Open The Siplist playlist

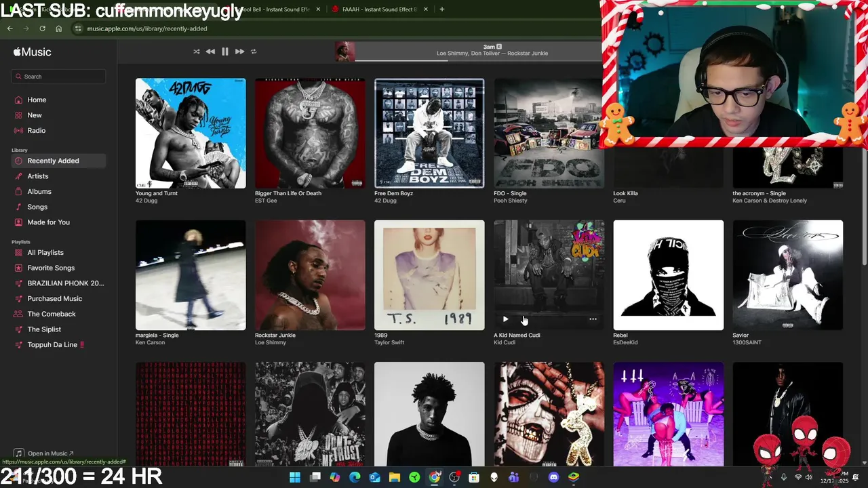(x=58, y=329)
